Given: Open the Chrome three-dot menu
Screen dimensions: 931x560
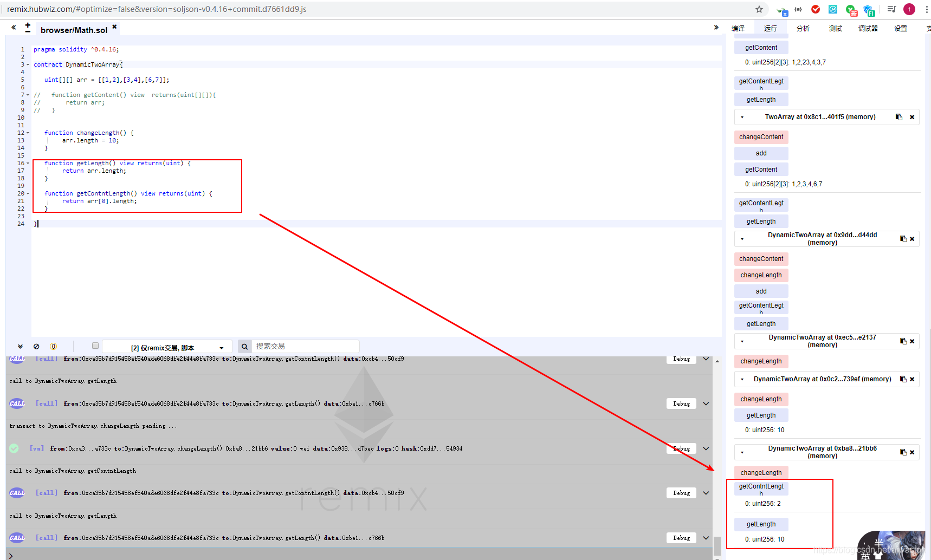Looking at the screenshot, I should pos(927,9).
